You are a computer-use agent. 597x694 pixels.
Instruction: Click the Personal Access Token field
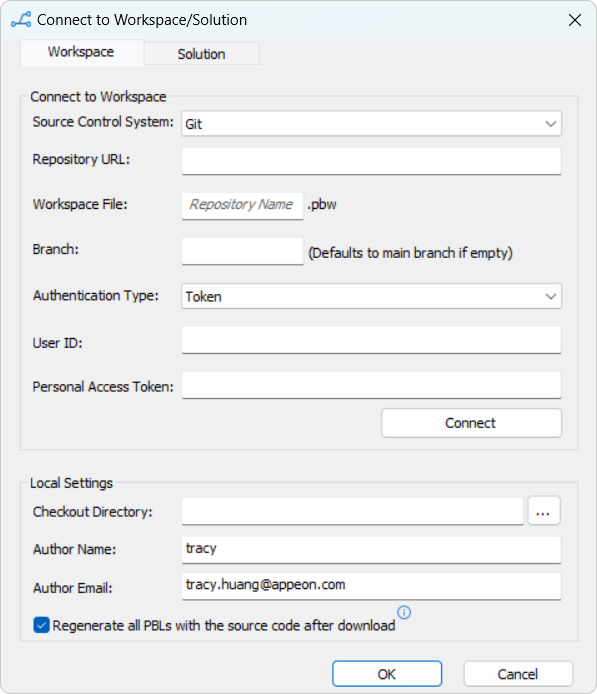tap(371, 385)
